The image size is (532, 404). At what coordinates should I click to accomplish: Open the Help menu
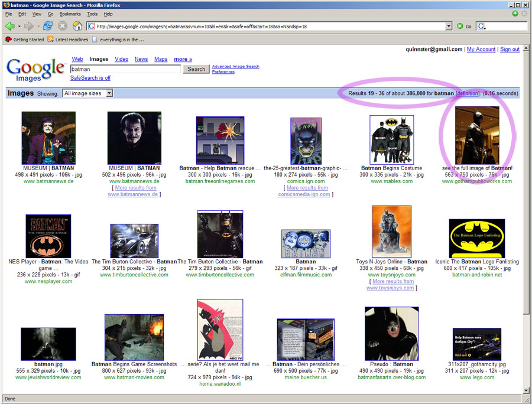(108, 14)
